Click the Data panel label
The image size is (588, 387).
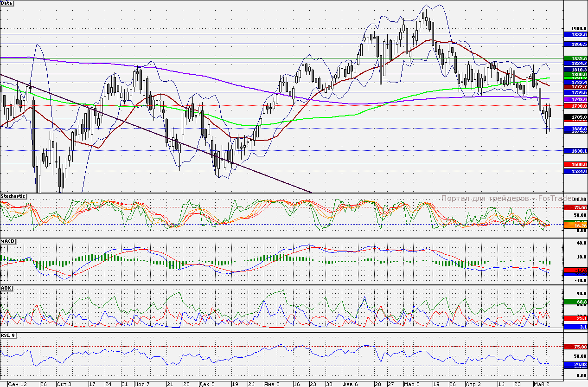pos(7,3)
